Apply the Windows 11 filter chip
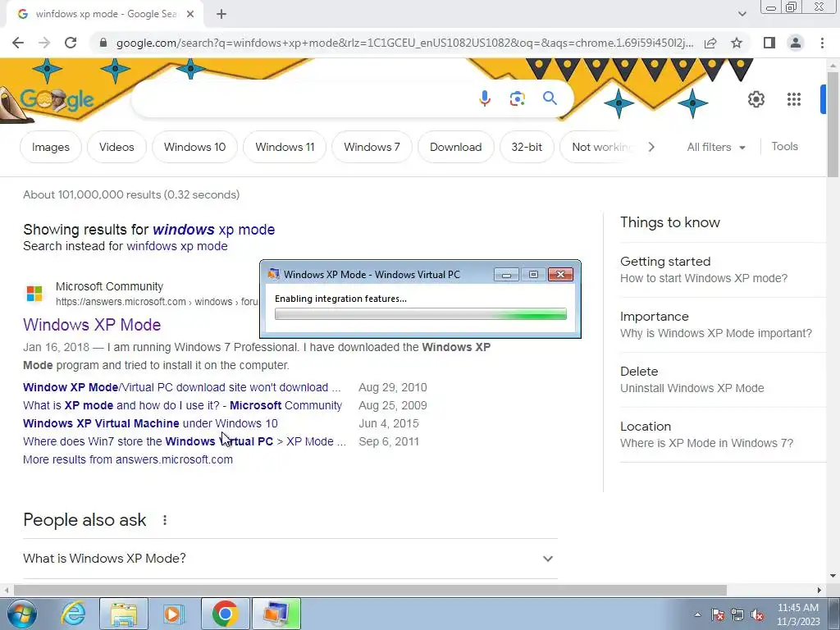The height and width of the screenshot is (630, 840). coord(285,147)
